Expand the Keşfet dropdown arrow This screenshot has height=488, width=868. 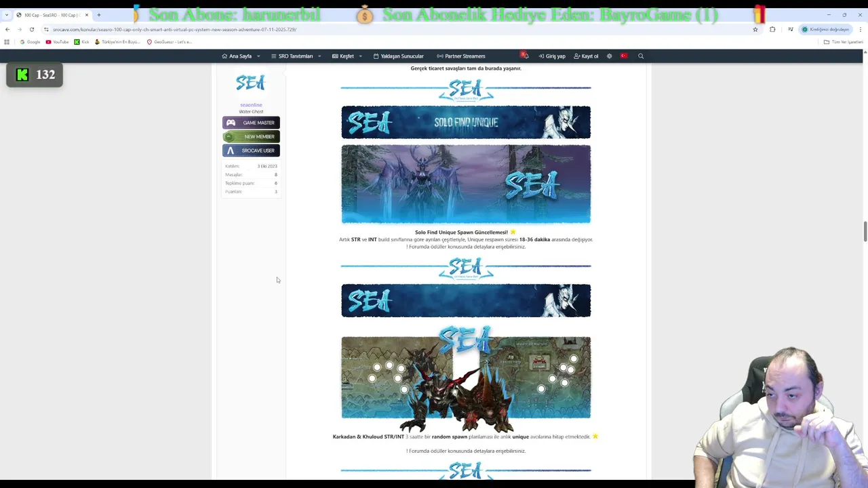click(360, 56)
